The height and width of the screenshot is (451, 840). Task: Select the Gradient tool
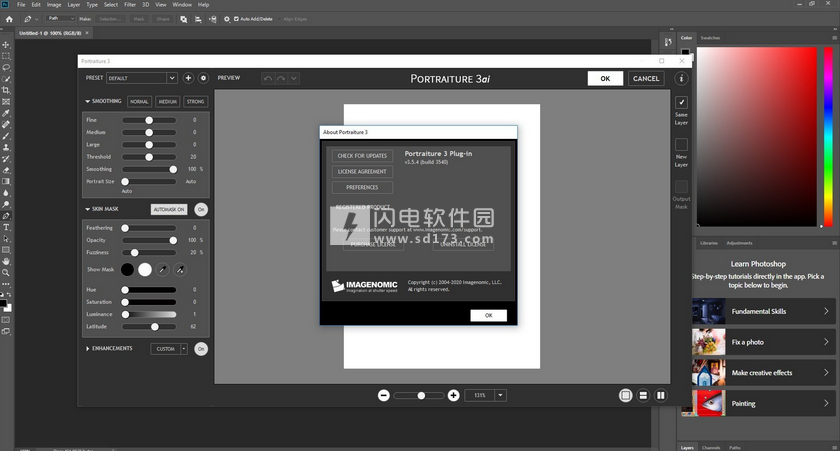coord(6,182)
